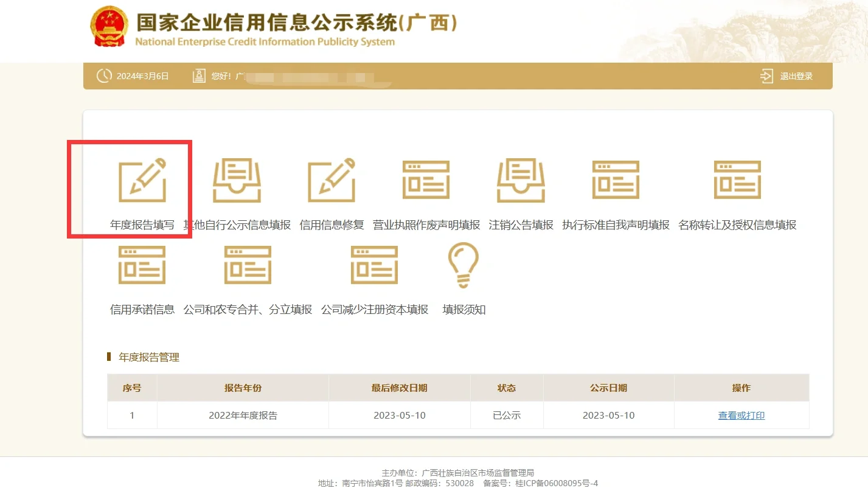Click the 公司减少注册资本填报 label
This screenshot has width=868, height=488.
(375, 310)
